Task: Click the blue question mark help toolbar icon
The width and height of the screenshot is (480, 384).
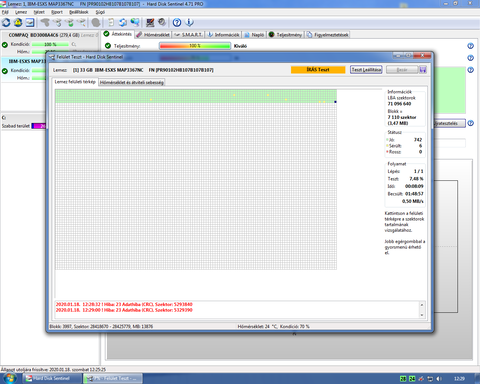Action: [177, 23]
